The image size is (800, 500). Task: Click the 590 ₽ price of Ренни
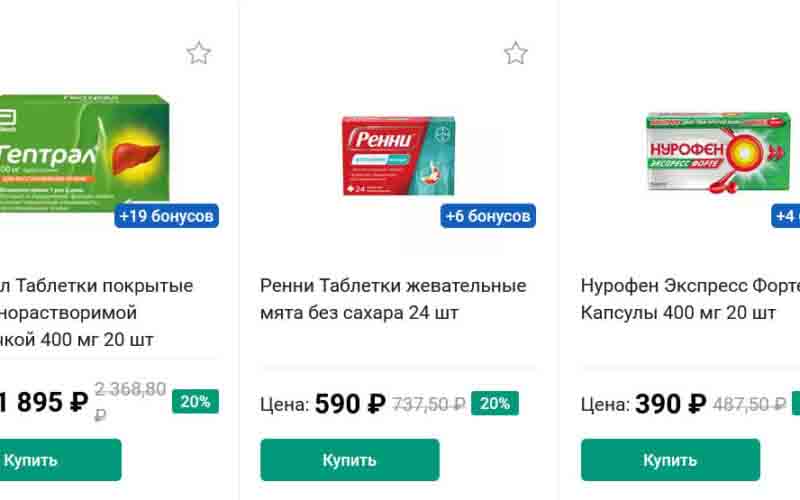pyautogui.click(x=350, y=404)
